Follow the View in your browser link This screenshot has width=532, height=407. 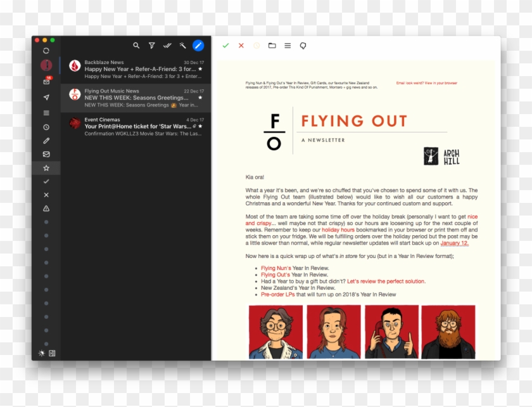point(441,82)
